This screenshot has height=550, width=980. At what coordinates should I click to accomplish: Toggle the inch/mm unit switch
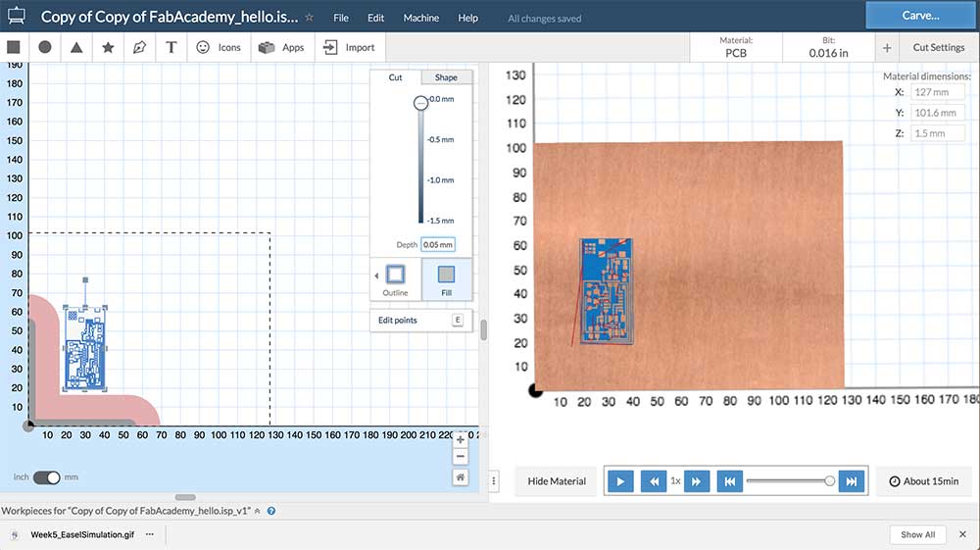click(46, 477)
